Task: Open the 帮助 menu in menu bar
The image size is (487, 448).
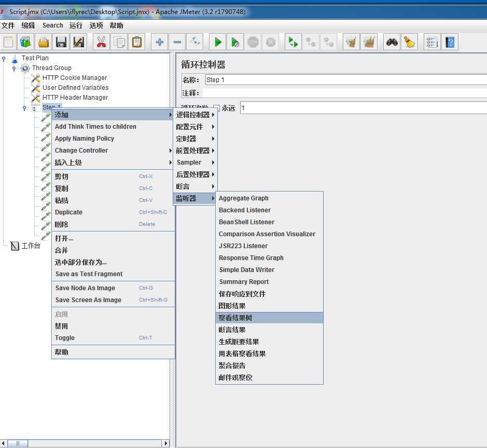Action: click(117, 25)
